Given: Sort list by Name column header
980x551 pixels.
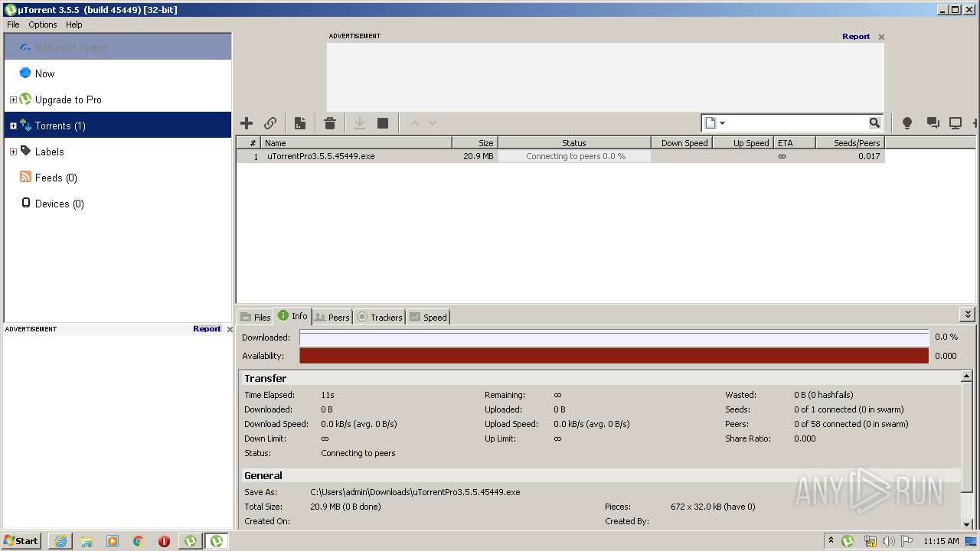Looking at the screenshot, I should pyautogui.click(x=356, y=143).
